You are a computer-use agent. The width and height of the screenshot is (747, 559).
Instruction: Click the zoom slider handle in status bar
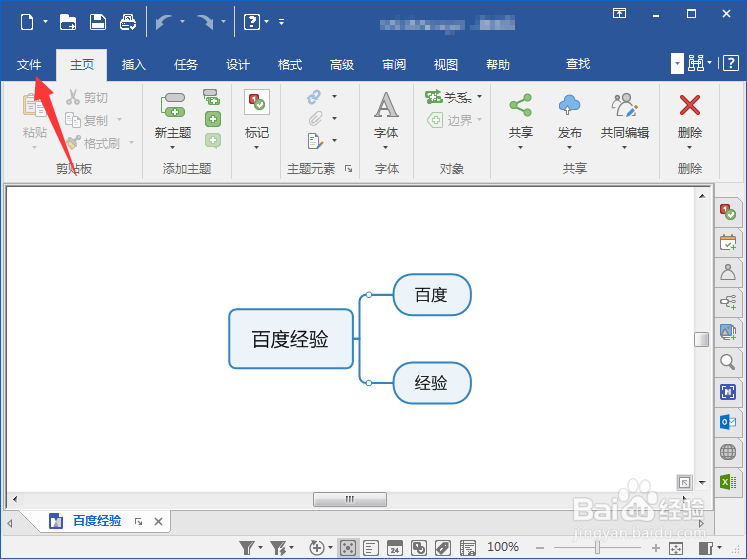(x=597, y=548)
